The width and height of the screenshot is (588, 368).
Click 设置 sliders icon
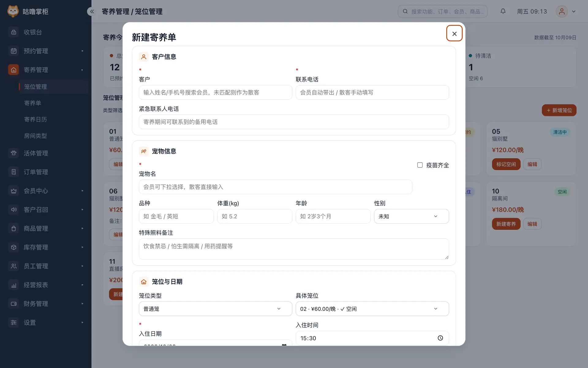13,323
